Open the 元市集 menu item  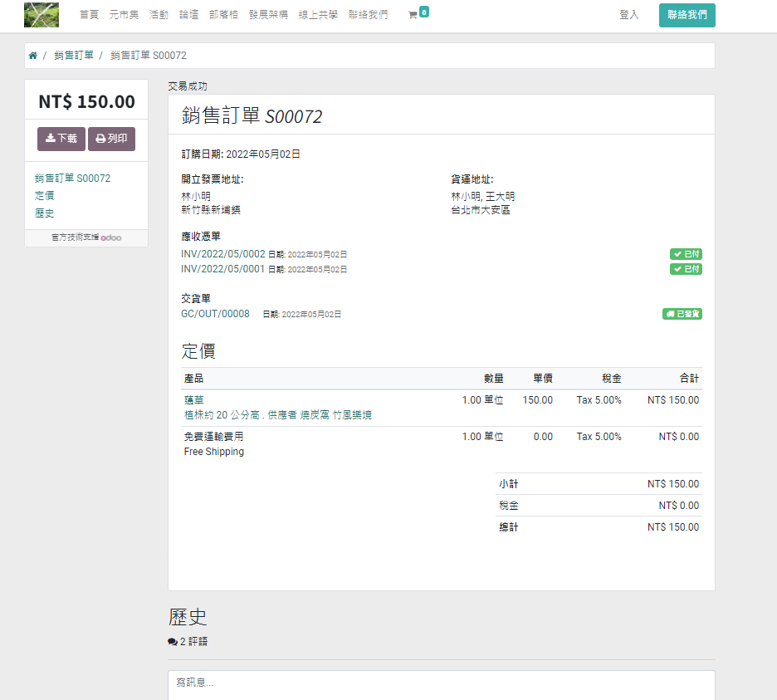point(124,15)
